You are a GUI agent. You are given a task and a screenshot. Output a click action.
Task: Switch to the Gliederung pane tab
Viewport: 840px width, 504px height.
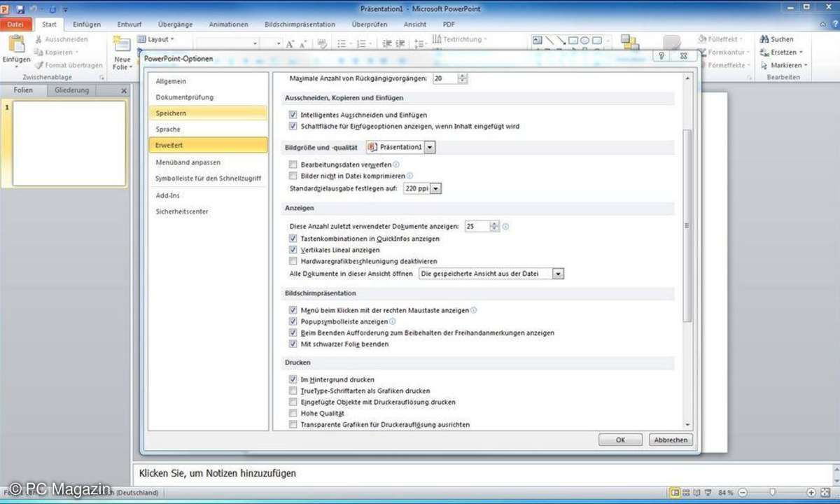tap(72, 90)
